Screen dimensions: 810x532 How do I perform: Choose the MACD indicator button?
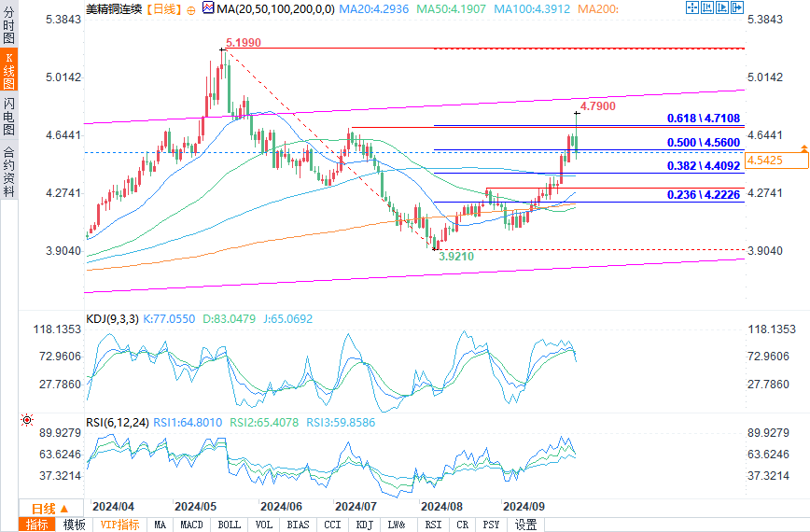(191, 525)
